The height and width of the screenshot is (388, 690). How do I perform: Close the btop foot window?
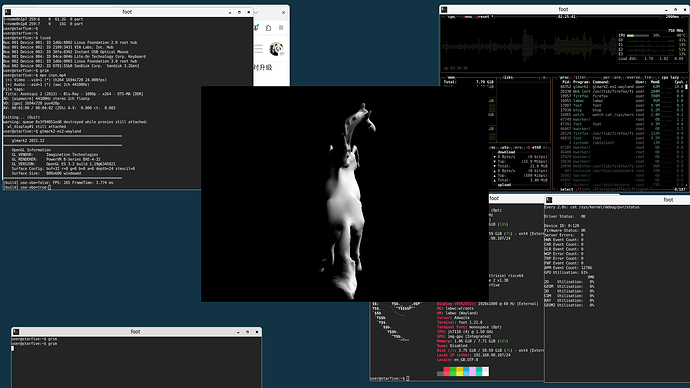tap(685, 9)
